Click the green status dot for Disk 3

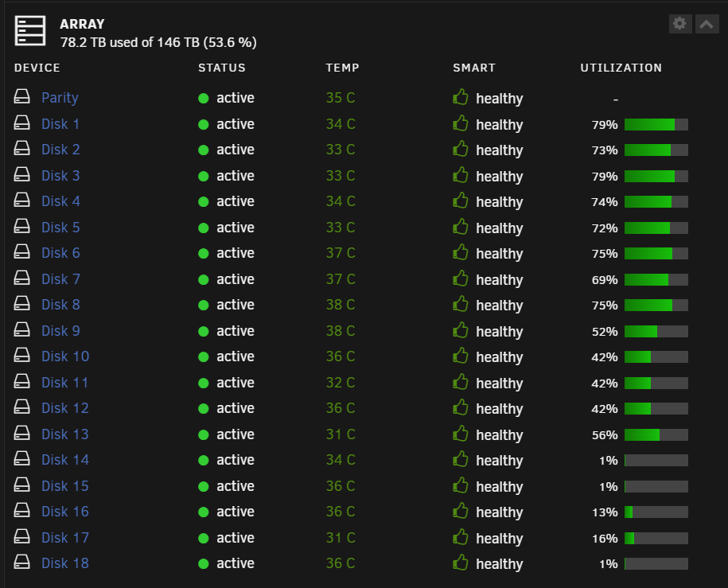coord(204,176)
